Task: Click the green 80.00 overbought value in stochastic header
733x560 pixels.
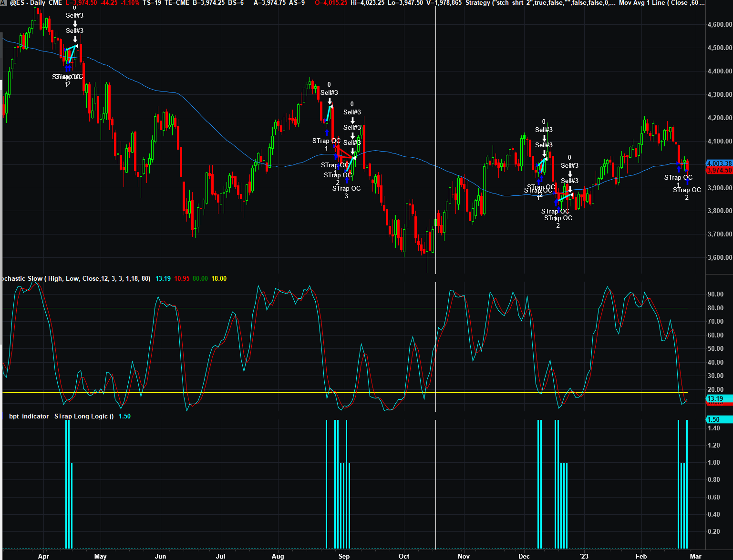Action: point(200,278)
